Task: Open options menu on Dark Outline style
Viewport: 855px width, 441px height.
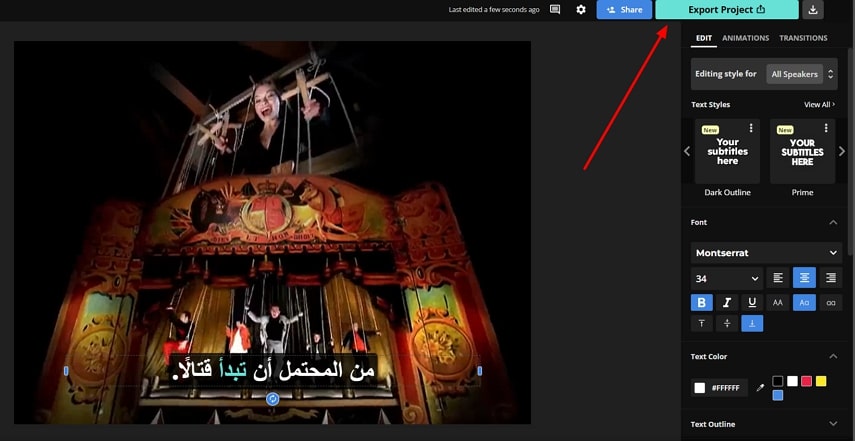Action: [x=751, y=128]
